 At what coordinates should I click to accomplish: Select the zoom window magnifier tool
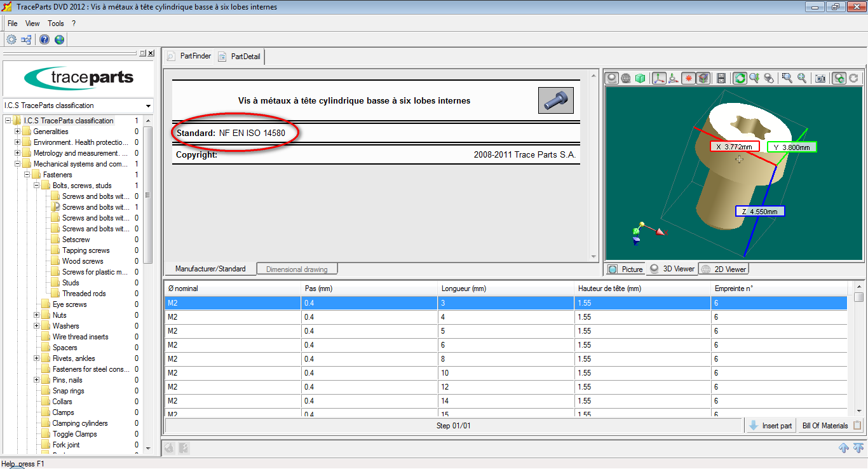(787, 78)
